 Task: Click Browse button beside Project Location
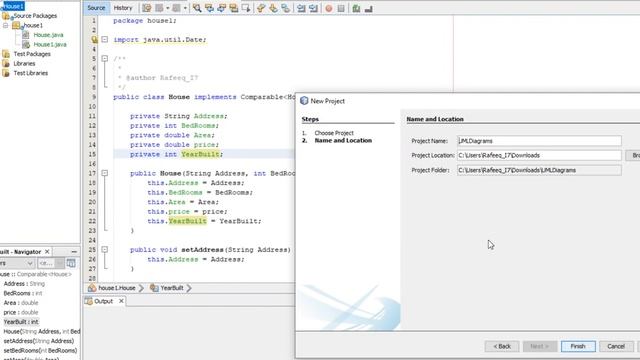point(633,156)
